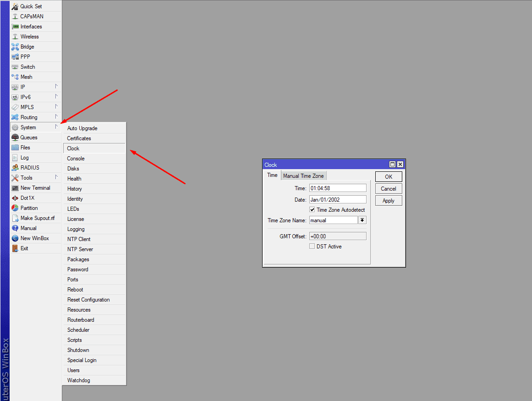Open CAPsMAN via its antenna icon
This screenshot has width=532, height=401.
(x=15, y=16)
